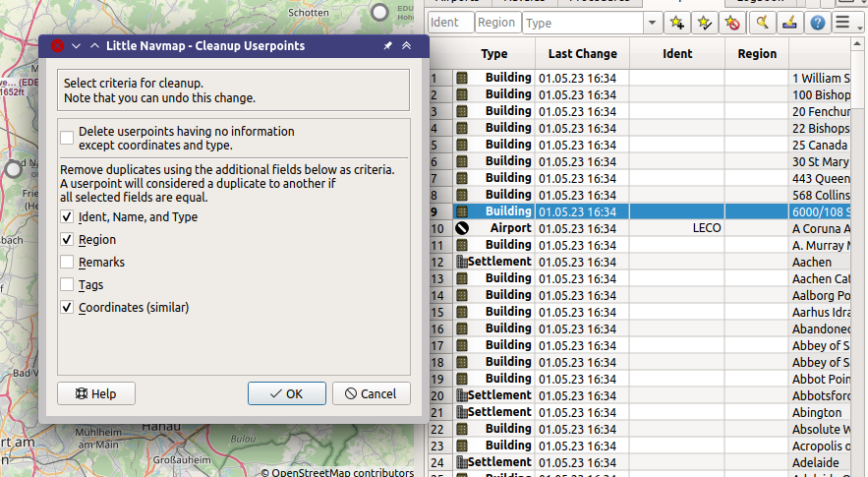
Task: Click the Help button in cleanup dialog
Action: click(96, 393)
